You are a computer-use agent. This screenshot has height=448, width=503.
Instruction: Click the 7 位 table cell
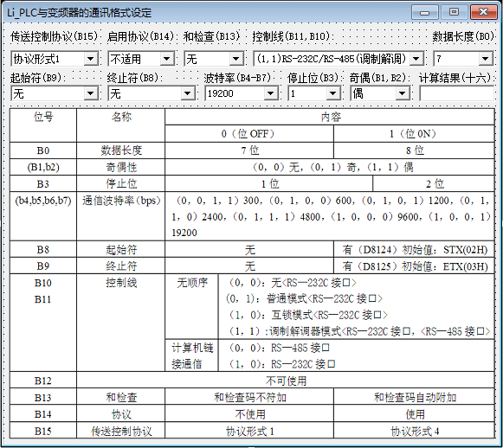tap(249, 150)
